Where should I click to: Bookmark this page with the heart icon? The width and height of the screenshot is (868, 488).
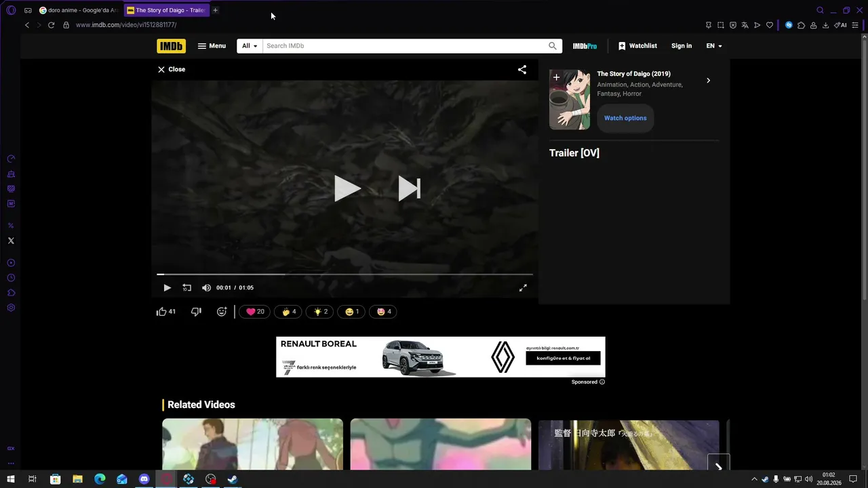tap(770, 25)
